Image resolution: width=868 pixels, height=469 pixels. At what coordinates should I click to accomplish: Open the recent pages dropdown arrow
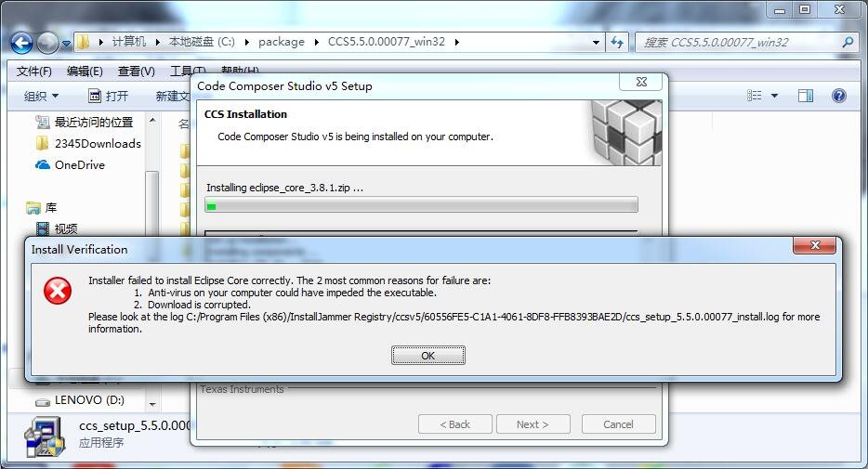[x=66, y=43]
